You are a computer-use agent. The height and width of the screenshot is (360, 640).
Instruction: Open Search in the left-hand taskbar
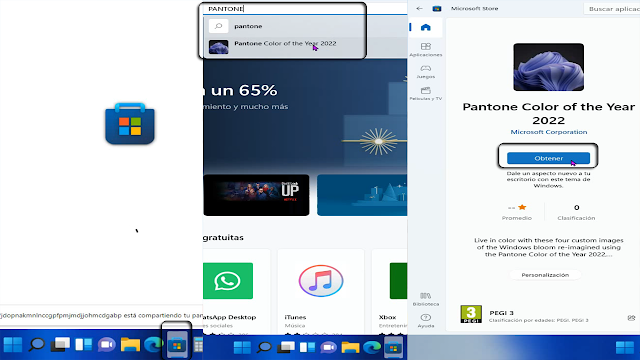(37, 345)
